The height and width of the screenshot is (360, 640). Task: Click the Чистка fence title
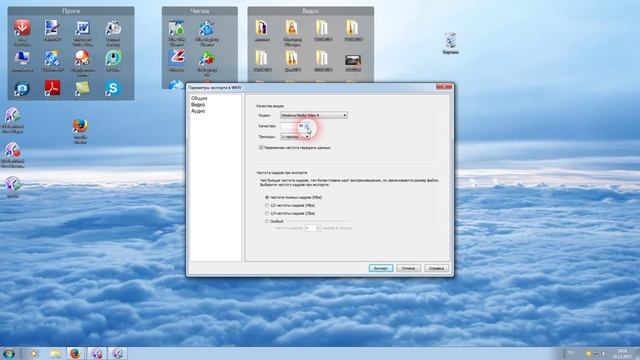[x=200, y=11]
